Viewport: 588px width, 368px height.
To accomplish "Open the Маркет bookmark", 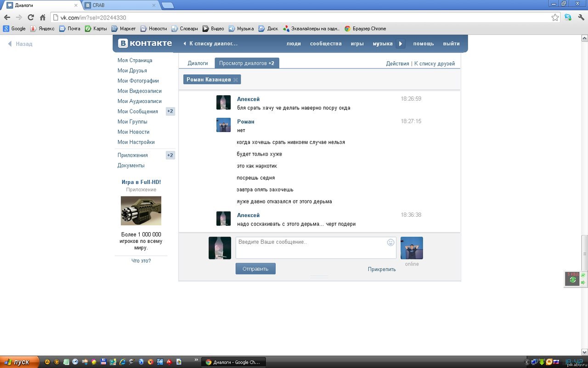I will [x=124, y=29].
